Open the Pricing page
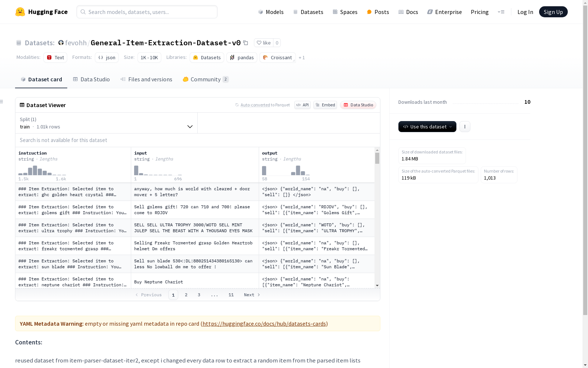The image size is (588, 368). click(480, 12)
